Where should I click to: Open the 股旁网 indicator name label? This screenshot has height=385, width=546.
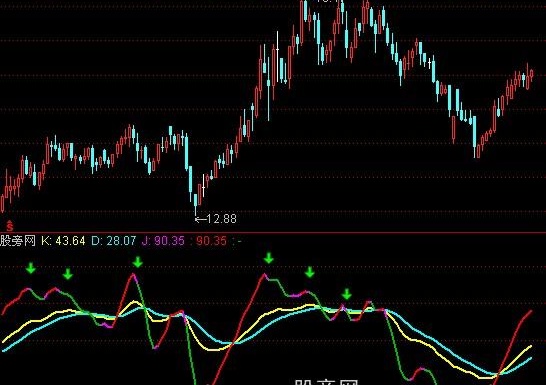coord(18,241)
